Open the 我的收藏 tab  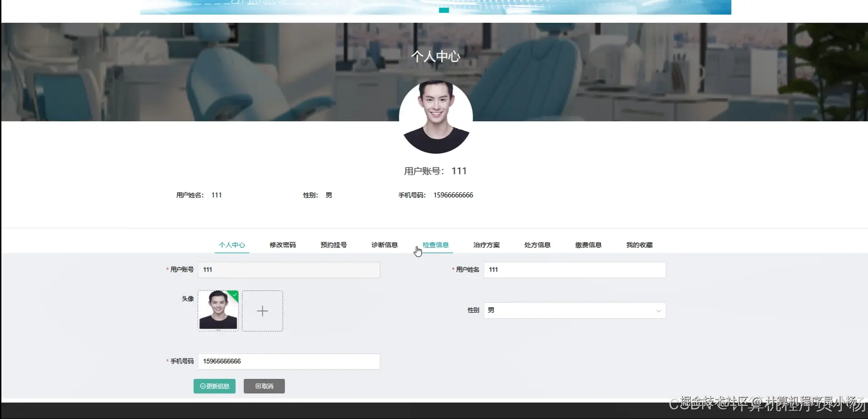[x=639, y=245]
